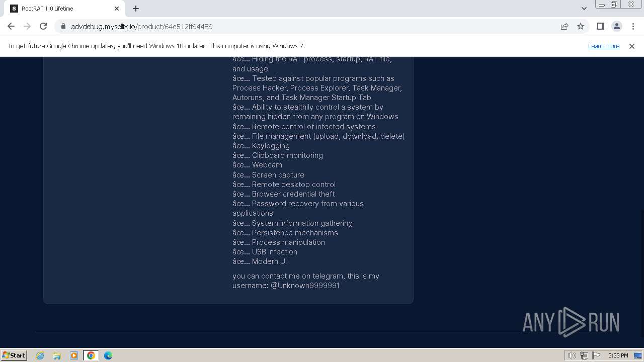Dismiss the Chrome update notification bar

point(632,46)
